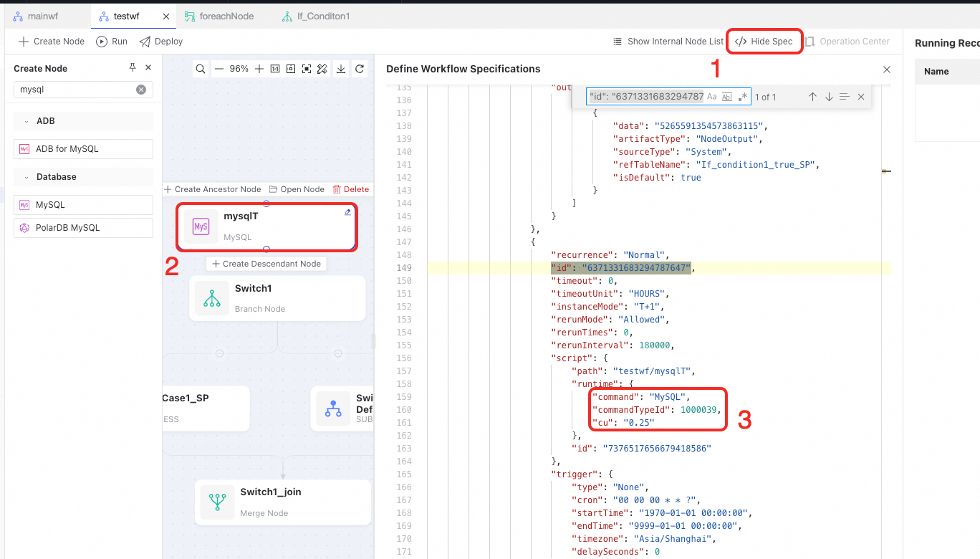Click the edit pencil on mysqlT node
The height and width of the screenshot is (559, 980).
(x=347, y=212)
